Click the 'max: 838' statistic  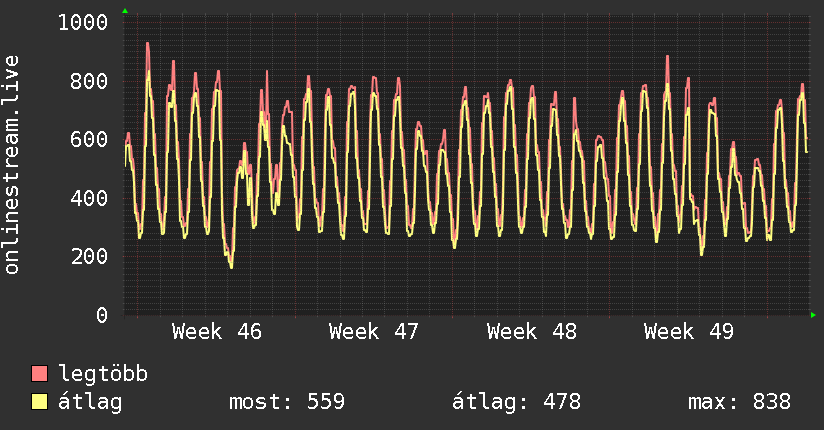click(x=739, y=402)
